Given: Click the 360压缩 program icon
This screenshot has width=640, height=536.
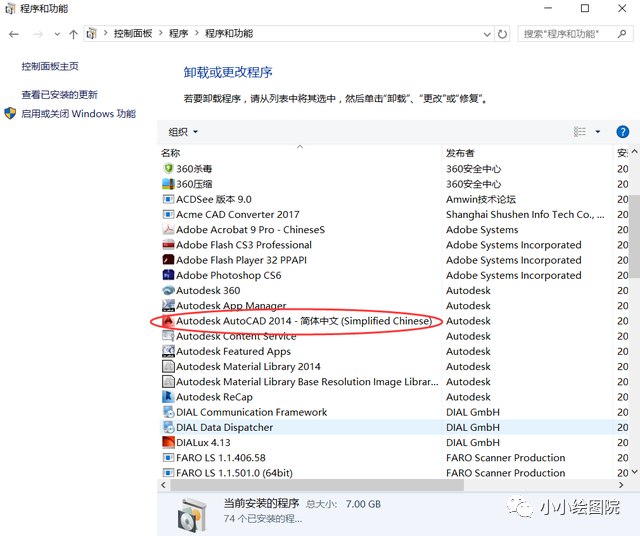Looking at the screenshot, I should point(168,184).
